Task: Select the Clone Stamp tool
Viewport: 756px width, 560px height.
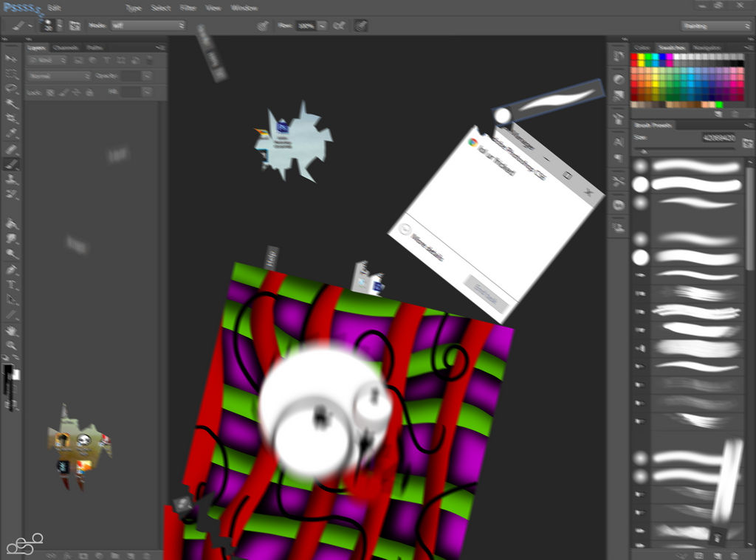Action: coord(11,179)
